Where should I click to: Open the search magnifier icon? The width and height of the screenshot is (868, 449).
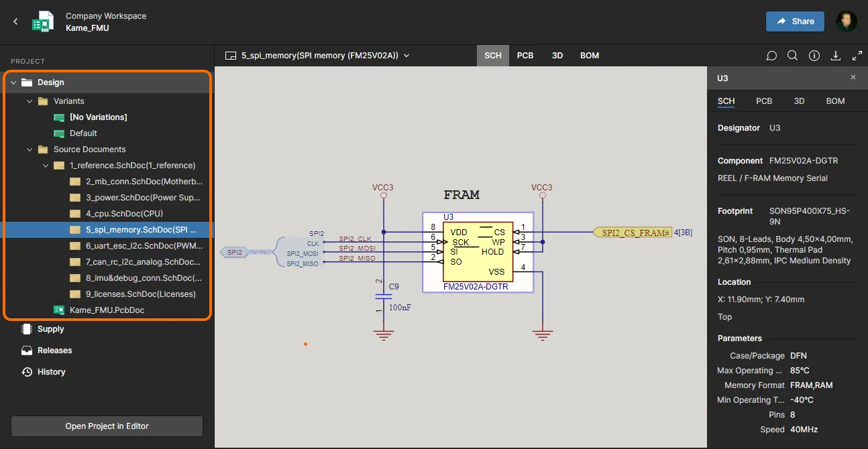coord(792,56)
